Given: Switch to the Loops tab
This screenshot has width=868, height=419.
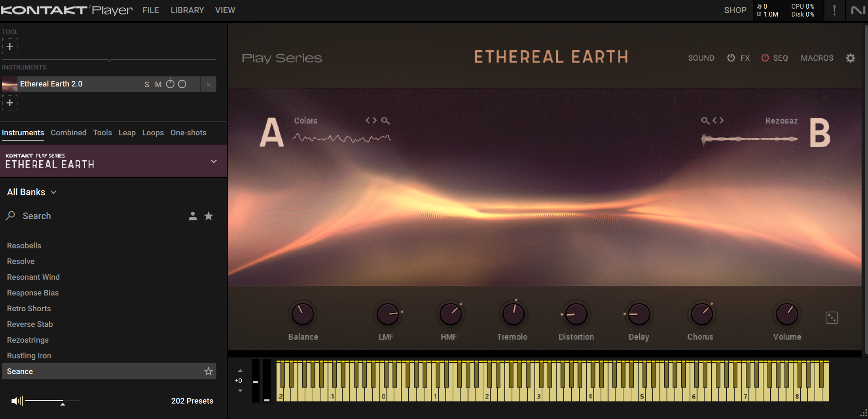Looking at the screenshot, I should (x=153, y=133).
